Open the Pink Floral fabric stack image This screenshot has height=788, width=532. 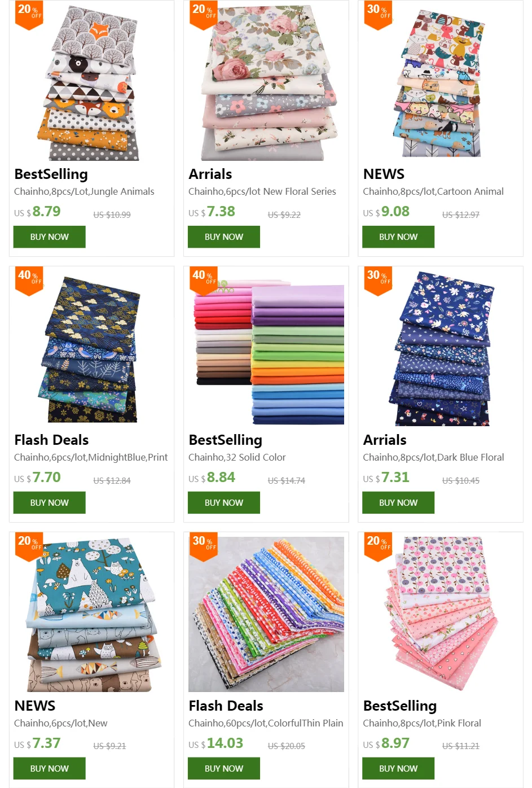(441, 614)
